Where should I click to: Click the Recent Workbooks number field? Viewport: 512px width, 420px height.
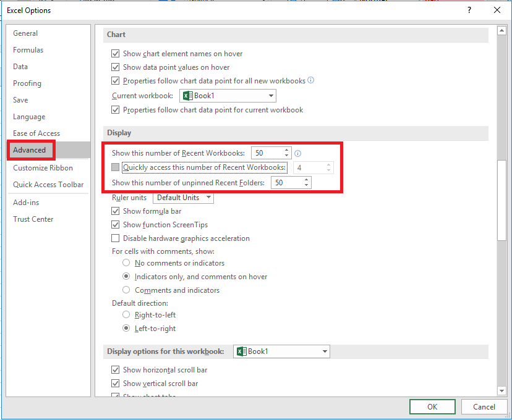267,153
